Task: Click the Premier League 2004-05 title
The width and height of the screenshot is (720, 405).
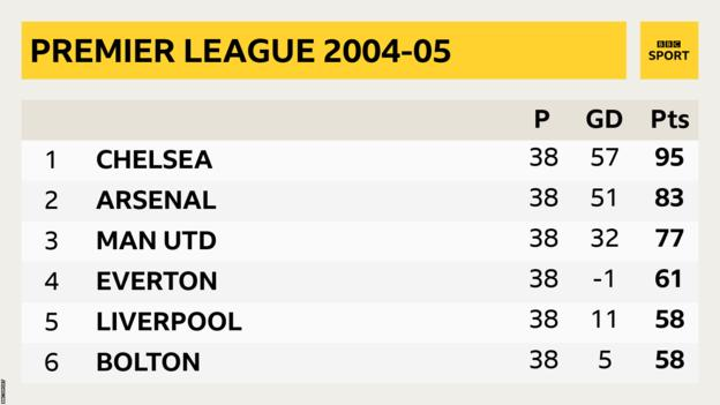Action: coord(240,51)
